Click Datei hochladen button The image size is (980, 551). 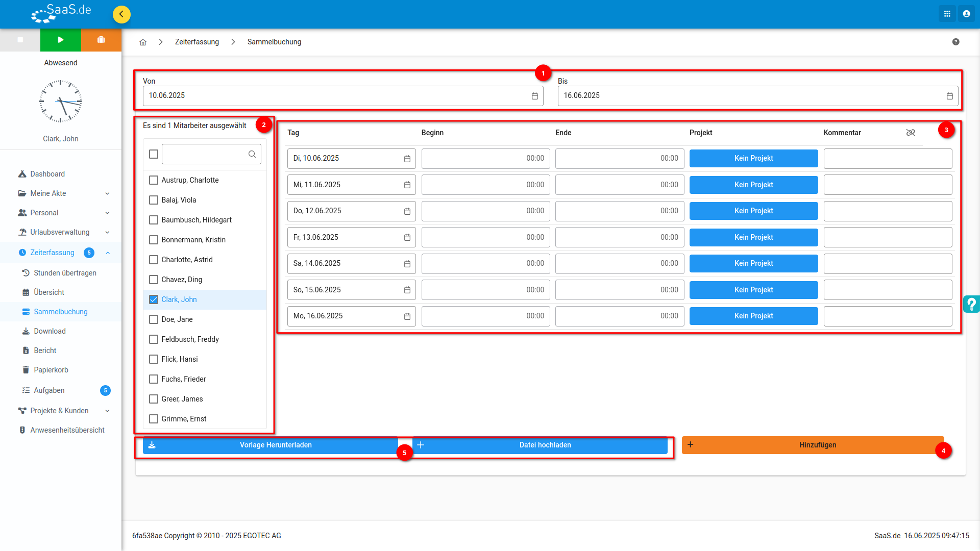tap(540, 445)
